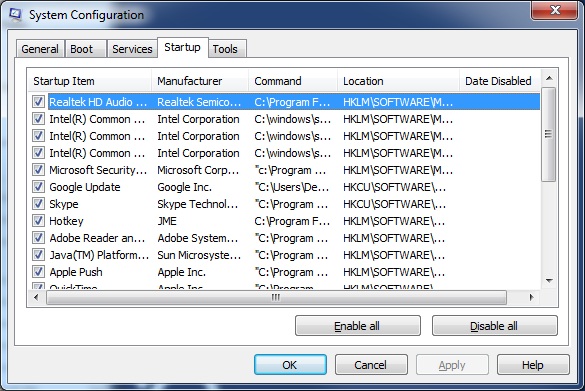This screenshot has height=391, width=585.
Task: Click the Microsoft Security... item text
Action: point(98,170)
